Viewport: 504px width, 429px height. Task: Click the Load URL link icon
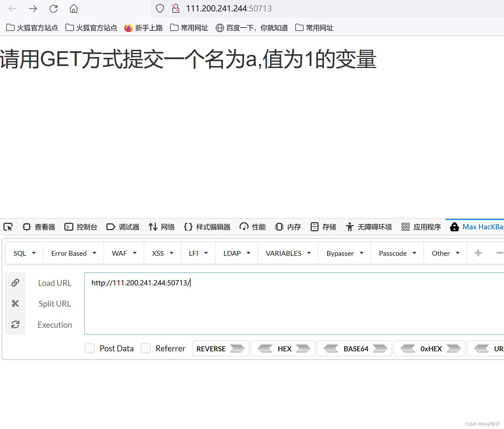click(x=16, y=282)
